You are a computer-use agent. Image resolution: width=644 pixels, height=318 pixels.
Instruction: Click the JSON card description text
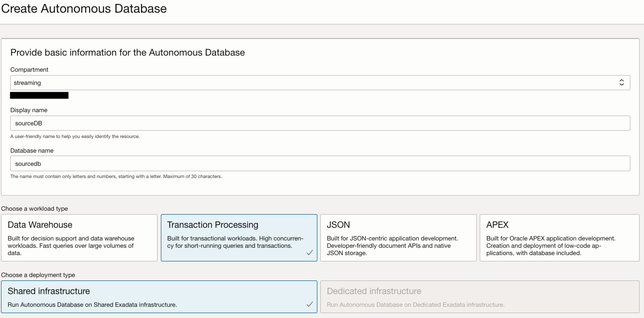[x=392, y=246]
